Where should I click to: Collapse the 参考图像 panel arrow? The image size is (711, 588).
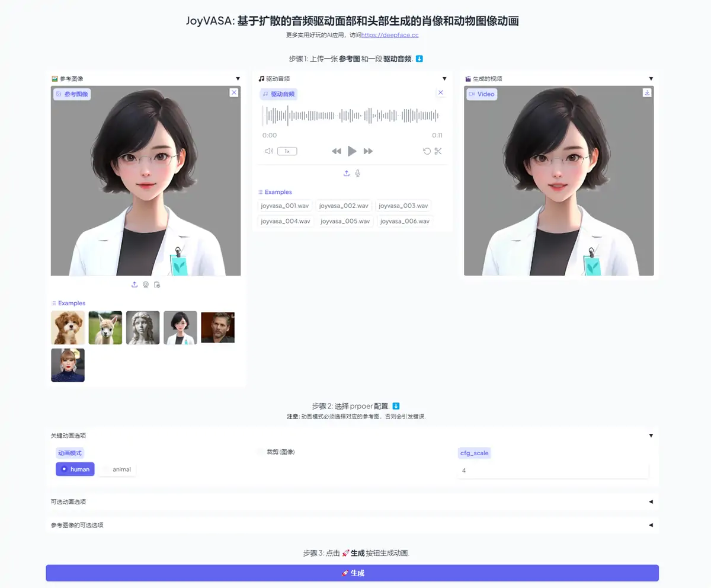(x=238, y=78)
